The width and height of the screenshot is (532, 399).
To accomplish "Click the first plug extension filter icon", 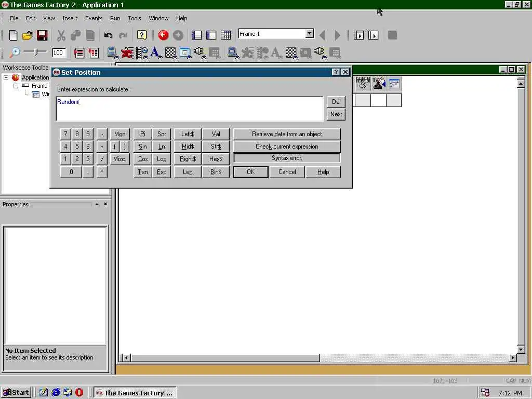I will pos(200,53).
